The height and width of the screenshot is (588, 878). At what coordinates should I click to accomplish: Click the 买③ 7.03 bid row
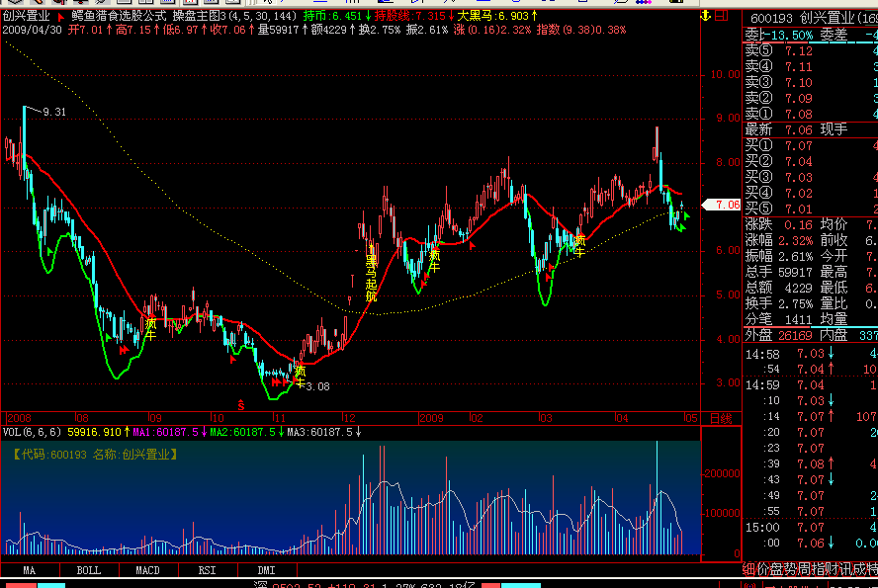[810, 177]
